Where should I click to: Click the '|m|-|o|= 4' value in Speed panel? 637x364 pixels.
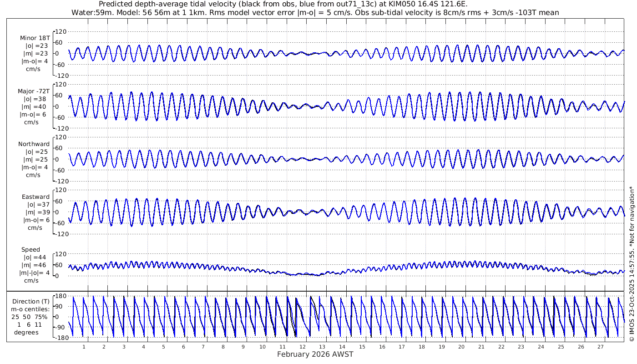coord(34,273)
